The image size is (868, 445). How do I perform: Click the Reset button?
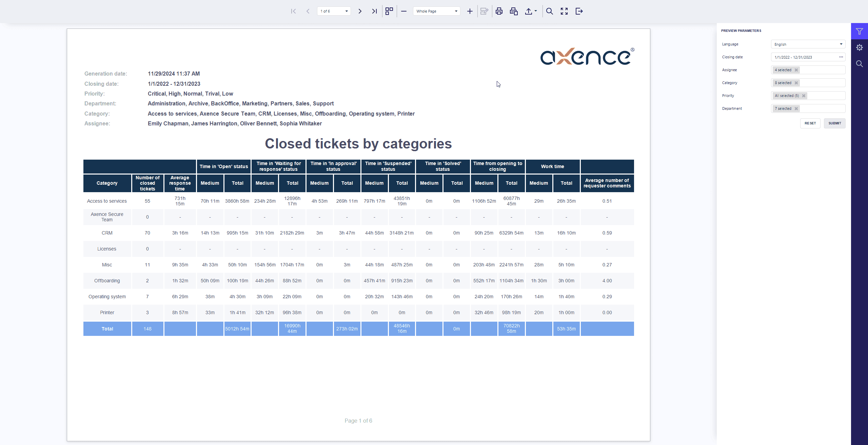pos(810,123)
